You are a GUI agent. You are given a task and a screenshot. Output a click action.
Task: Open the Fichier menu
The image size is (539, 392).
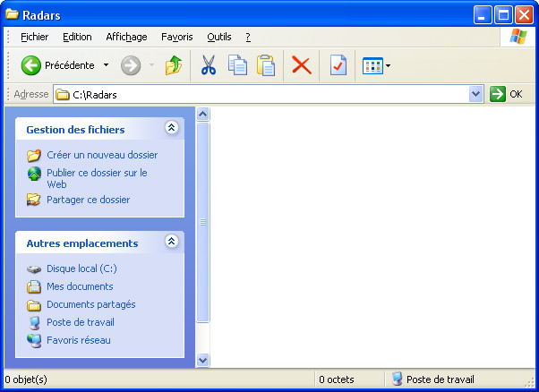34,37
